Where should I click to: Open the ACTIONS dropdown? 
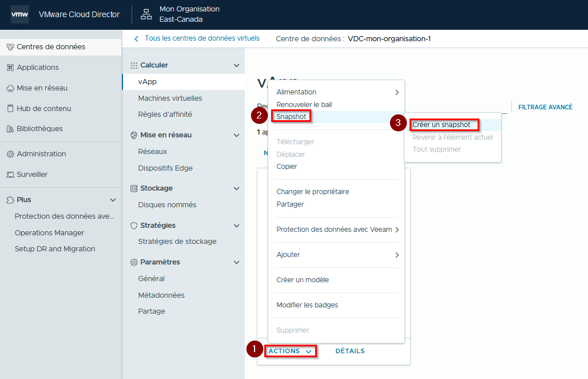click(290, 351)
